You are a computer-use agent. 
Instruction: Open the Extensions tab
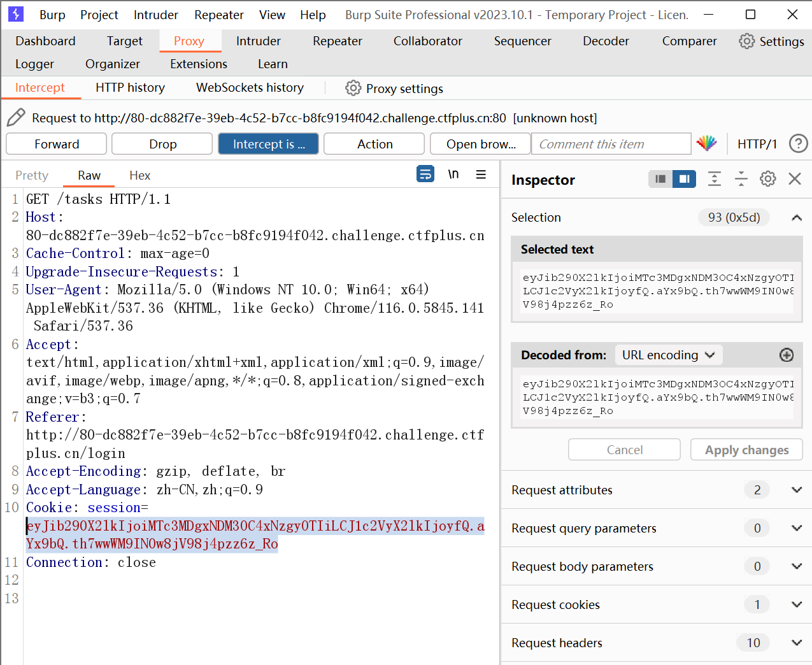pos(199,64)
